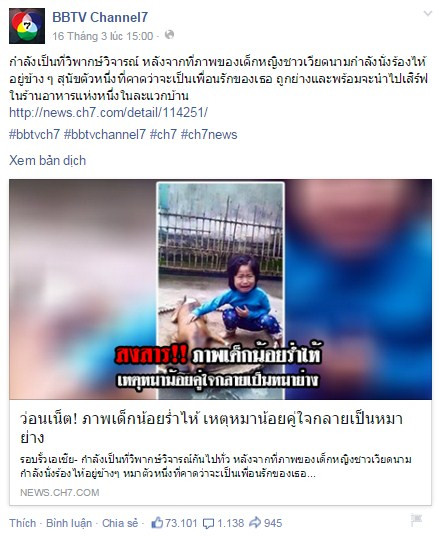Open the news.ch7.com/detail/114251 link
Screen dimensions: 439x536
click(108, 112)
